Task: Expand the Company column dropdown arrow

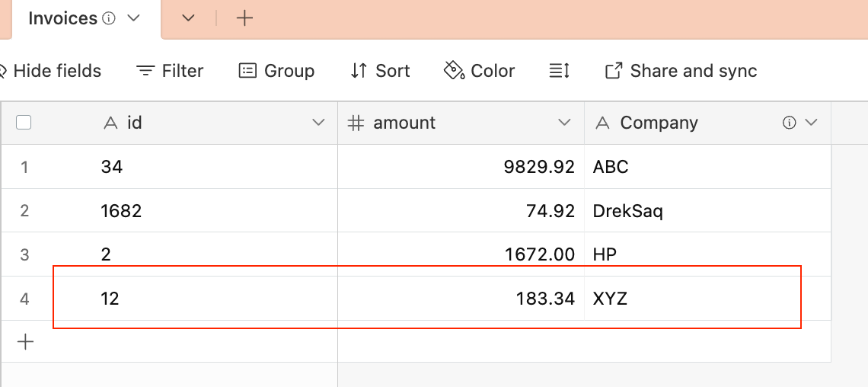Action: point(811,123)
